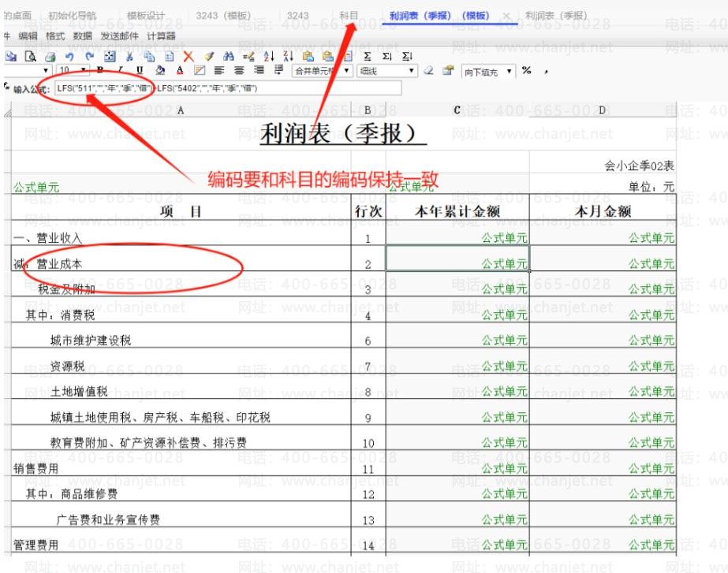Viewport: 728px width, 573px height.
Task: Click the middle sigma sum icon
Action: click(387, 57)
